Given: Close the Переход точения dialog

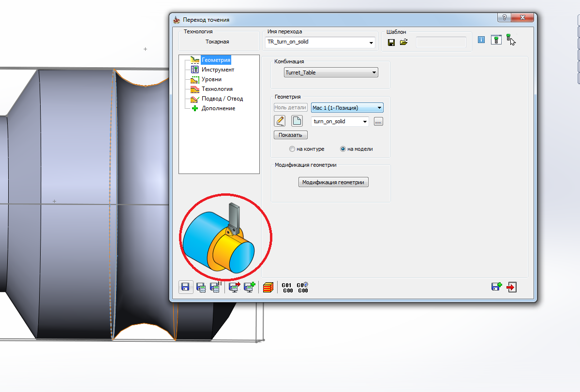Looking at the screenshot, I should point(522,17).
